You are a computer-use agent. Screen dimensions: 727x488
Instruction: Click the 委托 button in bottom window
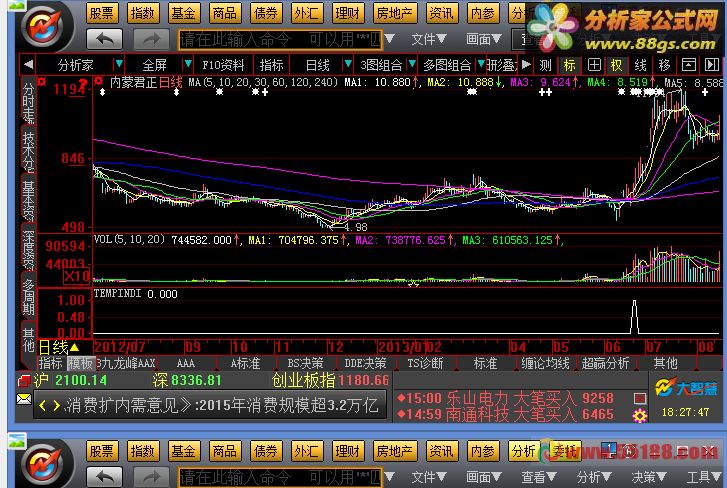coord(565,451)
